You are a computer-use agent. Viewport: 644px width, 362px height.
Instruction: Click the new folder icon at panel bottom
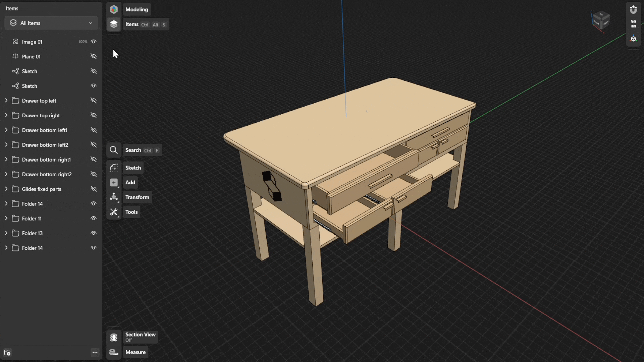(7, 352)
